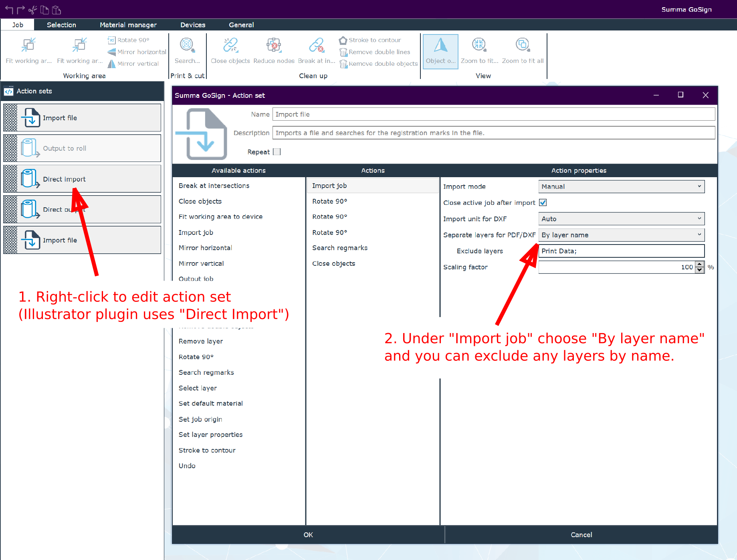Click the action set Name field

tap(494, 114)
